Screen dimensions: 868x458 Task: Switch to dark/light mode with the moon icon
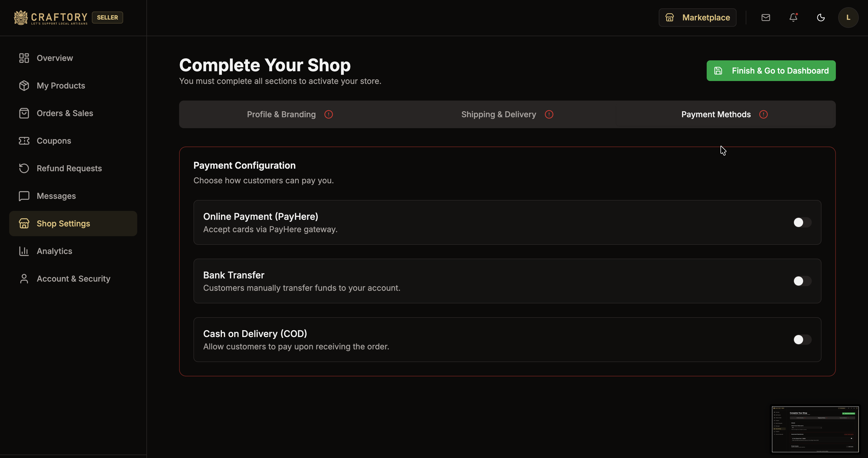pos(820,18)
